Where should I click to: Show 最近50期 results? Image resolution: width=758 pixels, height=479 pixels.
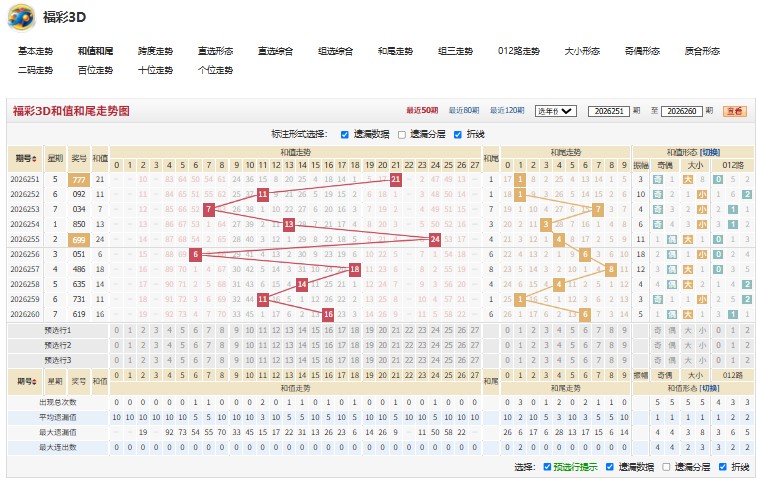click(422, 111)
